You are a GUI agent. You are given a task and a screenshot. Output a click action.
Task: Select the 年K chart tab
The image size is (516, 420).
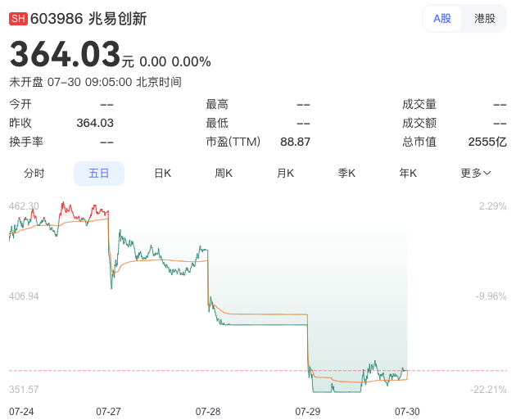click(408, 173)
